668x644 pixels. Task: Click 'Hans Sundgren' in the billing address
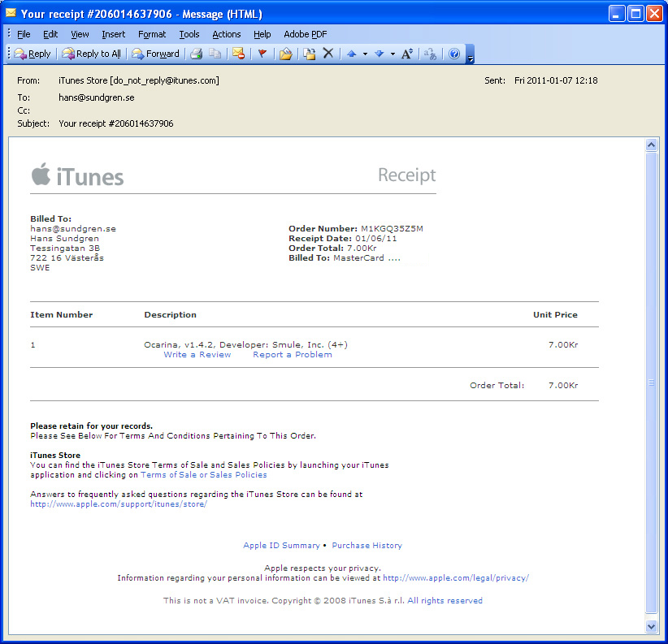64,239
